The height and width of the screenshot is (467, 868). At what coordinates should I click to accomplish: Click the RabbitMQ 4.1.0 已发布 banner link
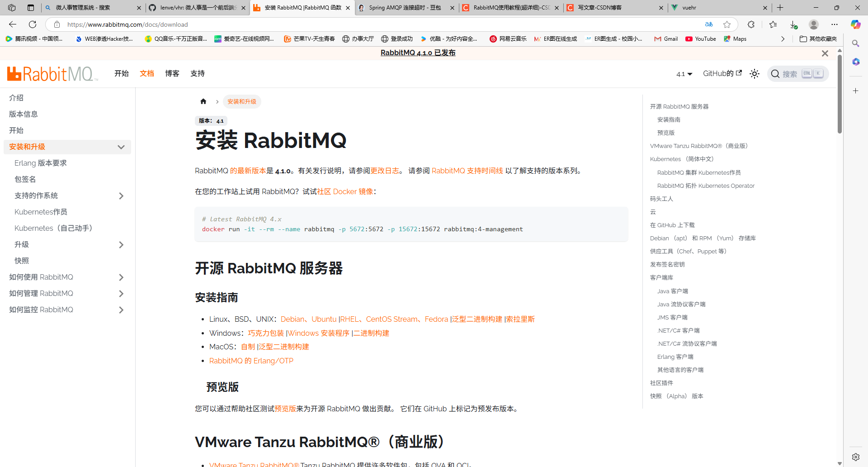pos(418,53)
